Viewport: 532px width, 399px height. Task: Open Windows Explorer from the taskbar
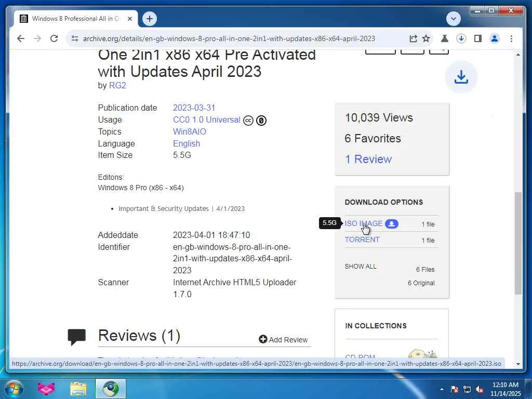78,389
